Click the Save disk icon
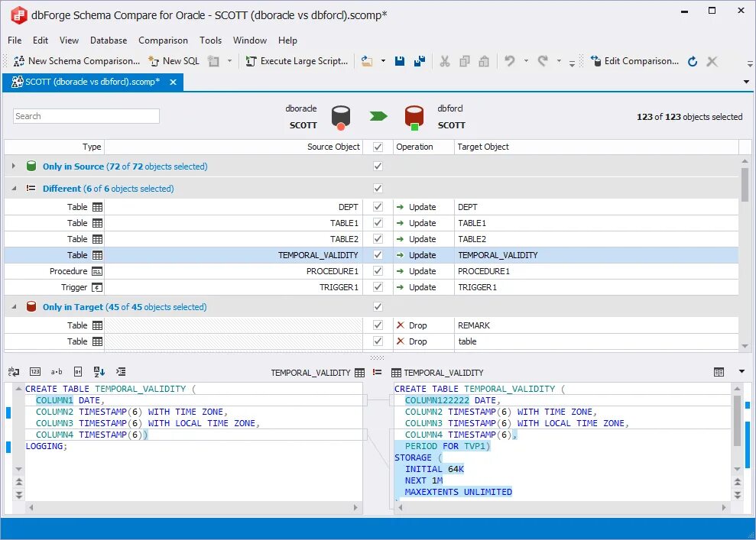This screenshot has height=540, width=756. 400,61
